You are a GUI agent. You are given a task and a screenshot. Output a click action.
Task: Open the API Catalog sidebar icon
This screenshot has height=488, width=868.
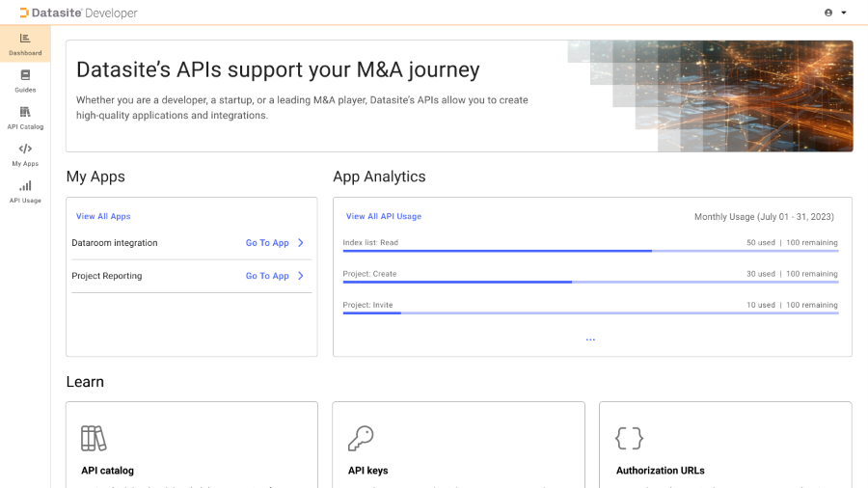pos(25,112)
